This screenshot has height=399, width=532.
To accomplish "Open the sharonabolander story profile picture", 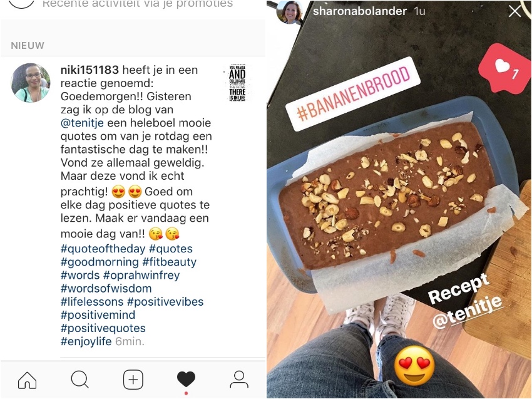I will [290, 13].
